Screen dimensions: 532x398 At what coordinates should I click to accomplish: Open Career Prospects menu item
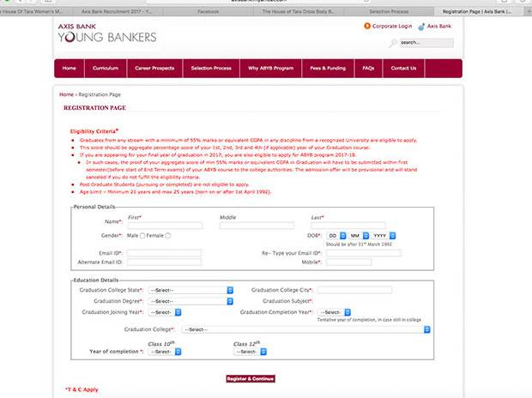tap(154, 69)
